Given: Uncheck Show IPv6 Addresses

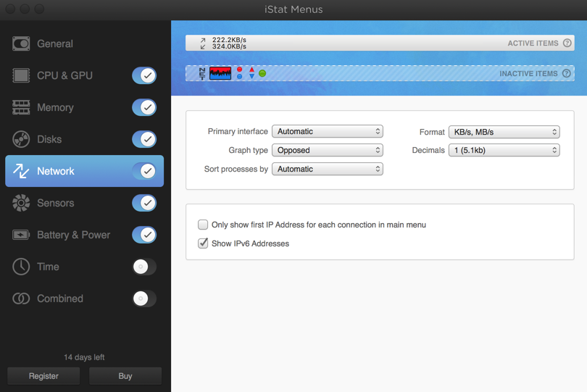Looking at the screenshot, I should pyautogui.click(x=203, y=243).
